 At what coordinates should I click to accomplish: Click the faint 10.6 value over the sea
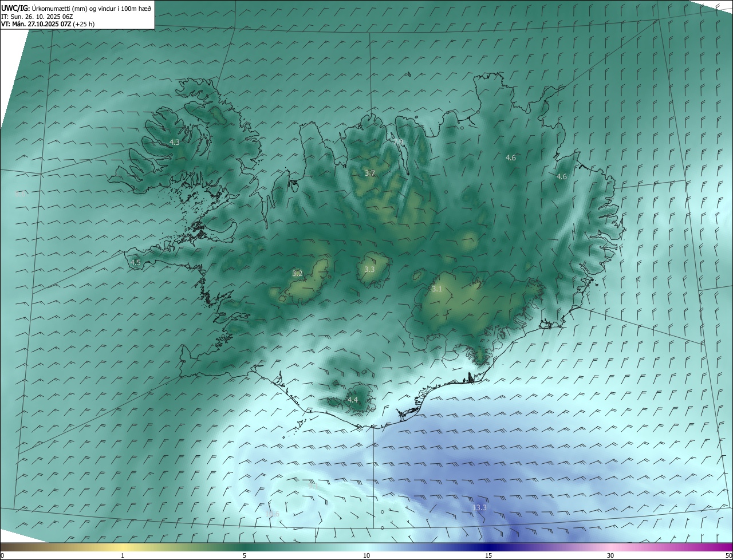point(273,514)
